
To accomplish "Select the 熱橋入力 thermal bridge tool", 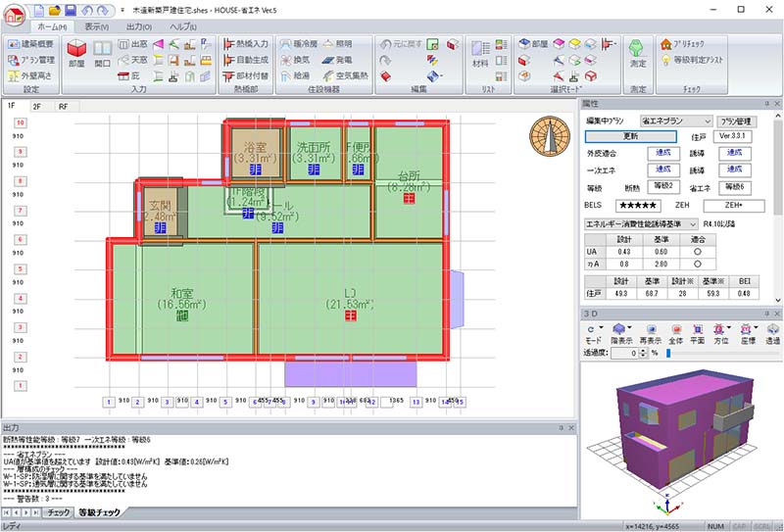I will 244,44.
